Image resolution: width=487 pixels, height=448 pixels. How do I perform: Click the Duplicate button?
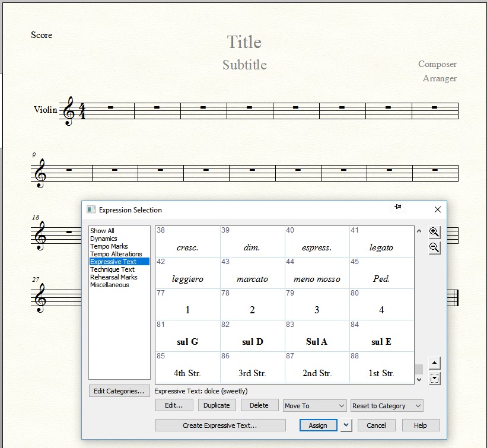pos(217,405)
